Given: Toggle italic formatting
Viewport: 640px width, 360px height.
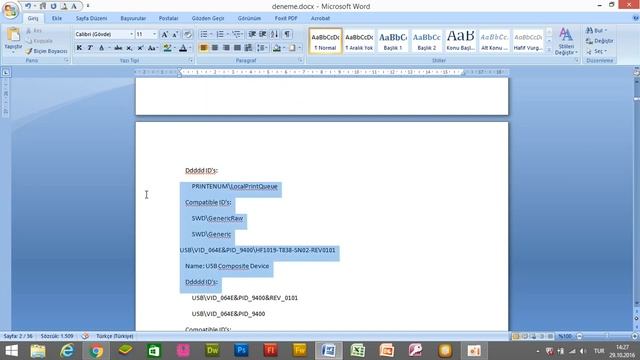Looking at the screenshot, I should 90,48.
